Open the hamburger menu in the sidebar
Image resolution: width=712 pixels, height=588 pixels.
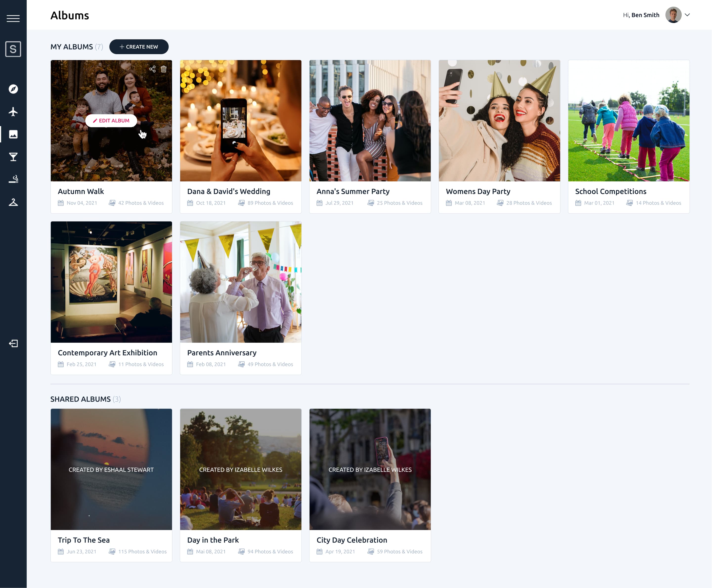coord(13,18)
